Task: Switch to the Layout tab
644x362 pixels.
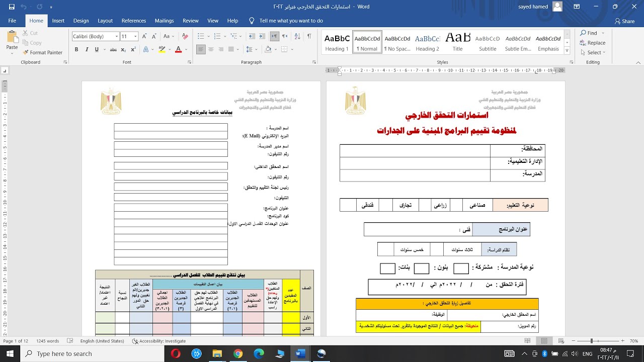Action: (105, 21)
